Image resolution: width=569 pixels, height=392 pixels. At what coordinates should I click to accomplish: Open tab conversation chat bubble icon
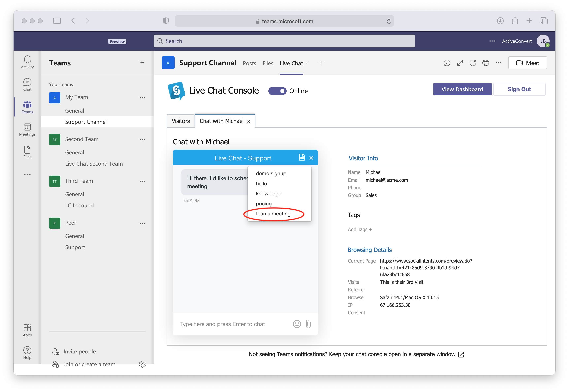tap(447, 63)
